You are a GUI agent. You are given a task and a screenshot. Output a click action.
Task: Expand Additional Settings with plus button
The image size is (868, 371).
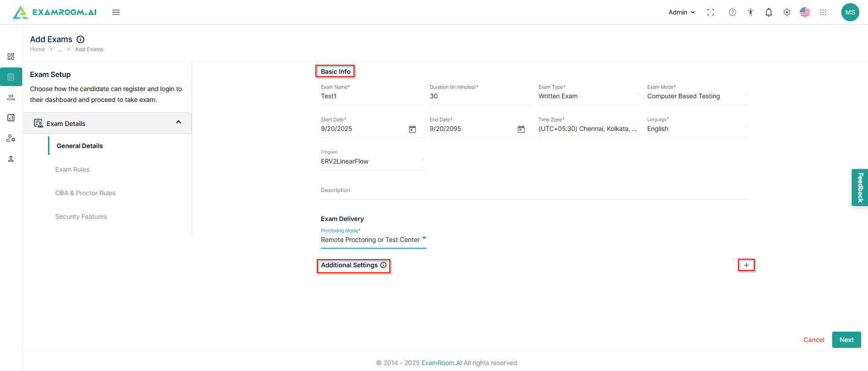(746, 265)
